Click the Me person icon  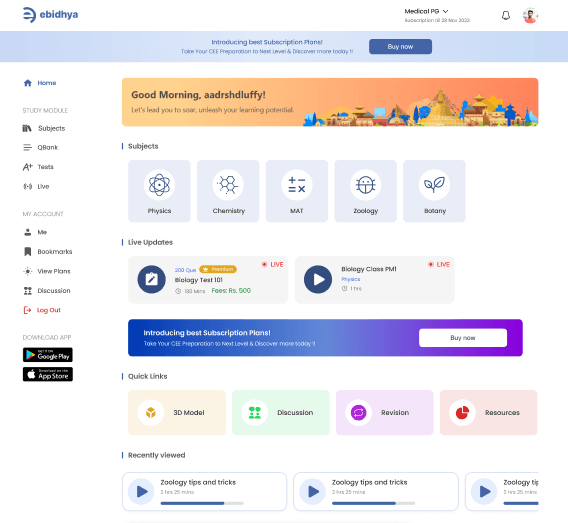coord(28,232)
